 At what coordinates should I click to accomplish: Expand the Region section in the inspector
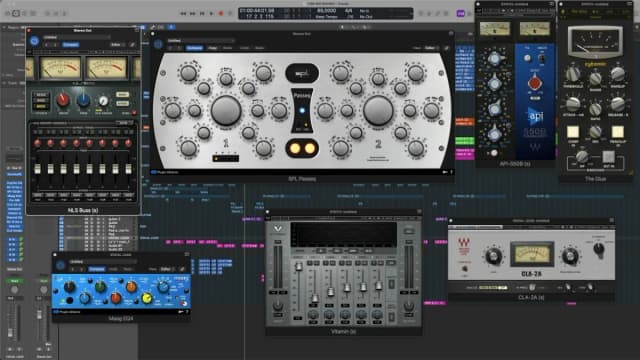[x=4, y=28]
